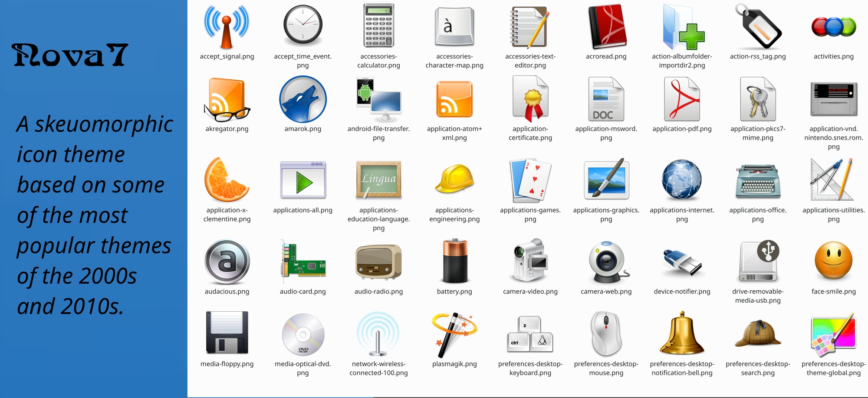Select the accessories-calculator icon
The image size is (868, 398).
378,25
